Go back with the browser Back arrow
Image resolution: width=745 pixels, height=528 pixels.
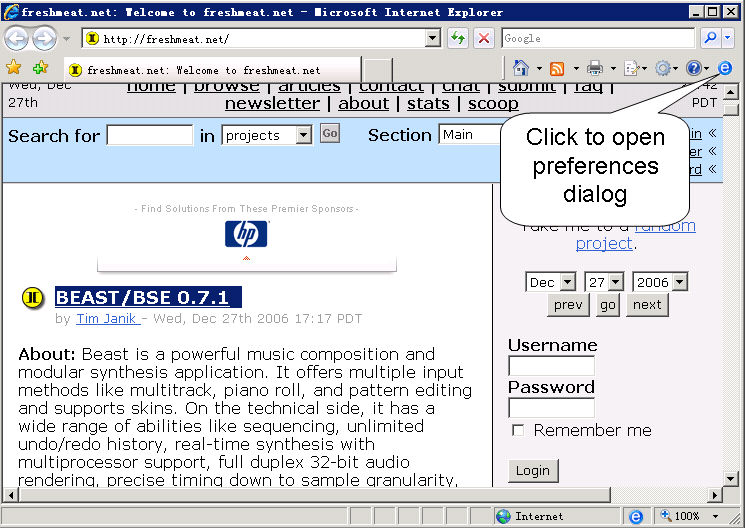(17, 38)
